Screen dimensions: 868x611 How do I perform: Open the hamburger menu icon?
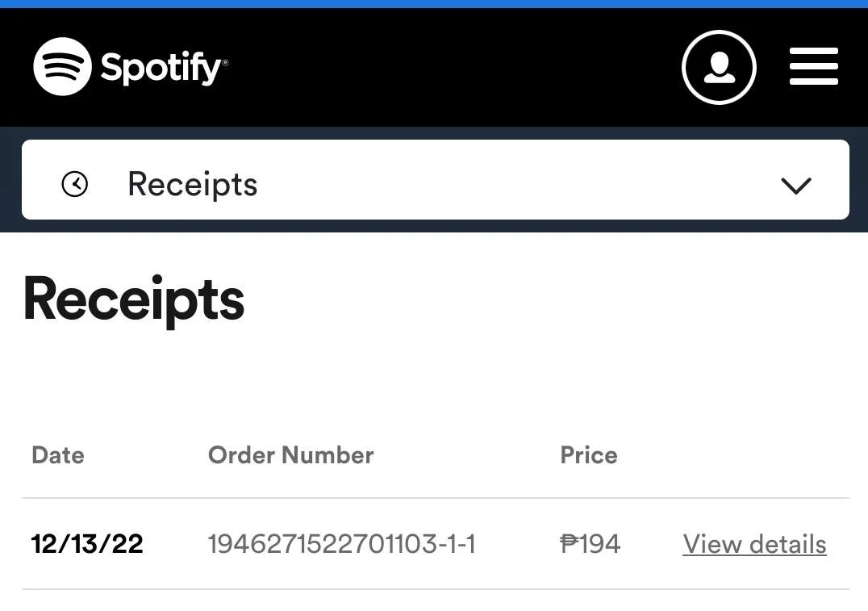coord(813,66)
